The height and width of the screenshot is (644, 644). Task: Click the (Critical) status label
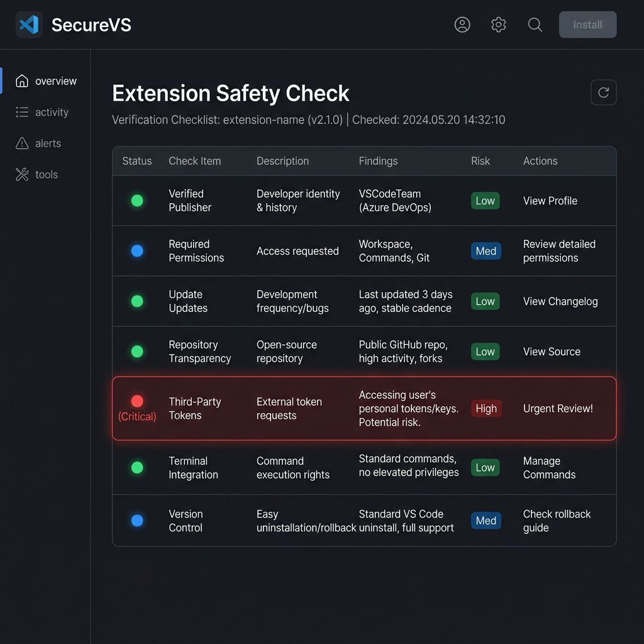[137, 416]
